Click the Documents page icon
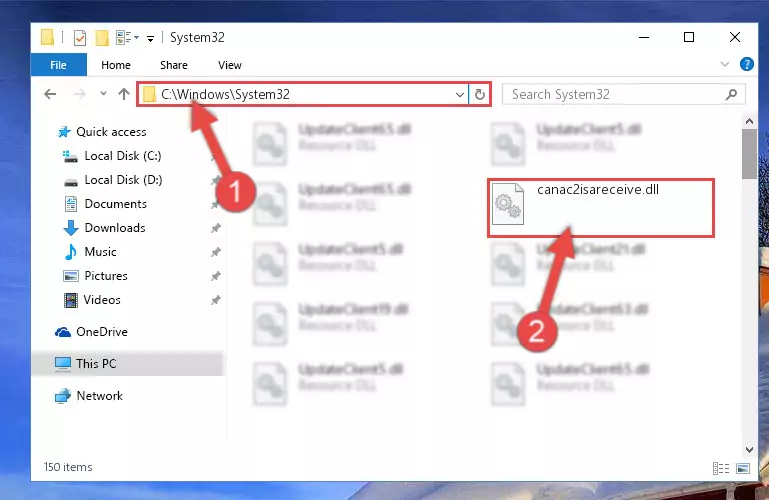 coord(71,204)
